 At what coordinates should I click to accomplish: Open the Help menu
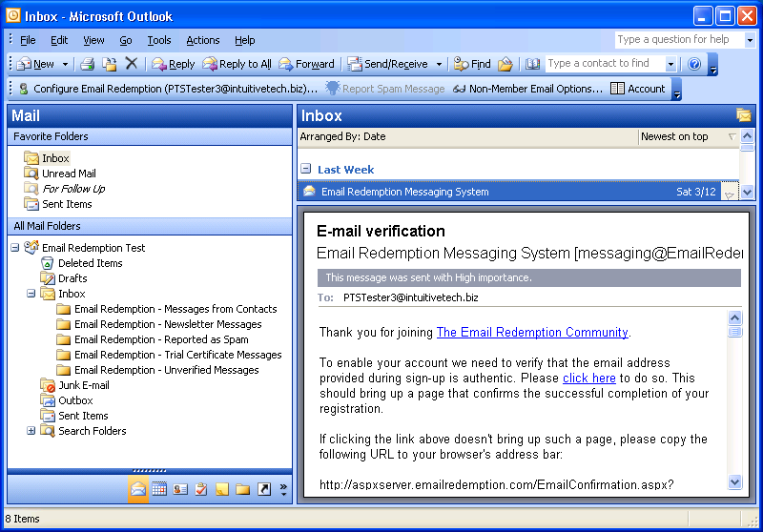coord(245,40)
